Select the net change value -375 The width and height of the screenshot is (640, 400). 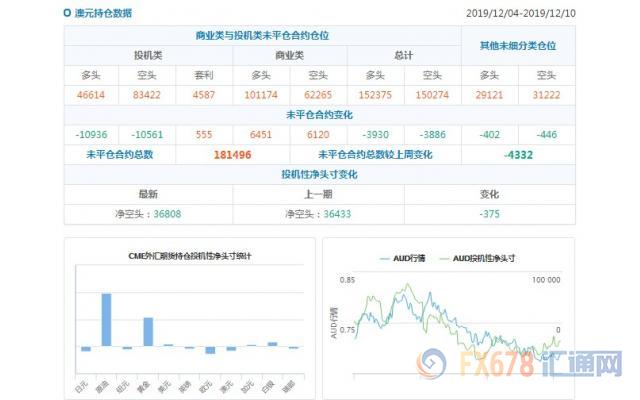click(490, 214)
